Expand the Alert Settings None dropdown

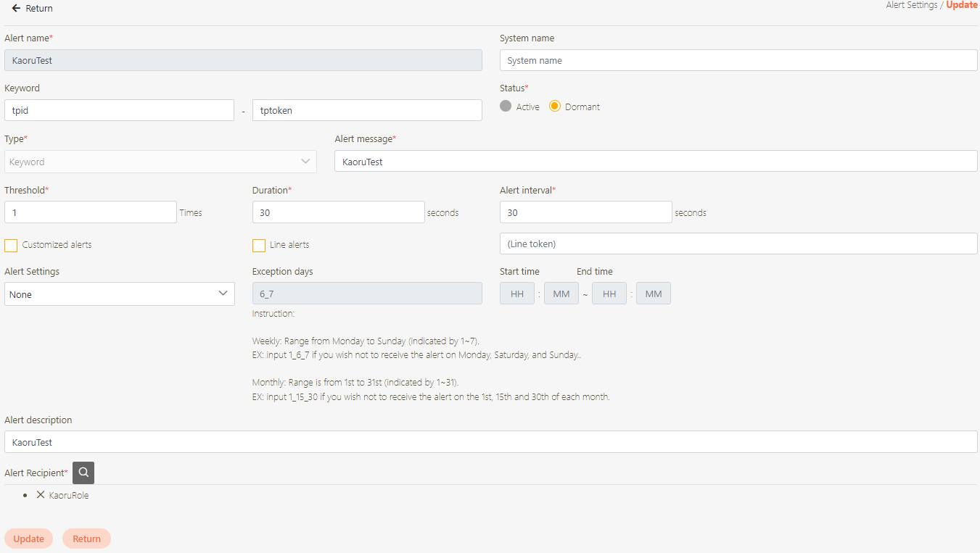119,294
